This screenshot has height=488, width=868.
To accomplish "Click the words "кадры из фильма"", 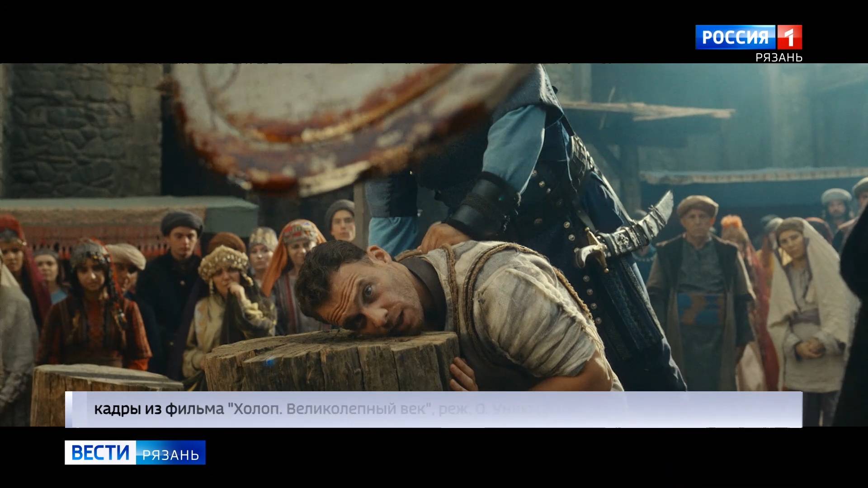I will tap(159, 409).
